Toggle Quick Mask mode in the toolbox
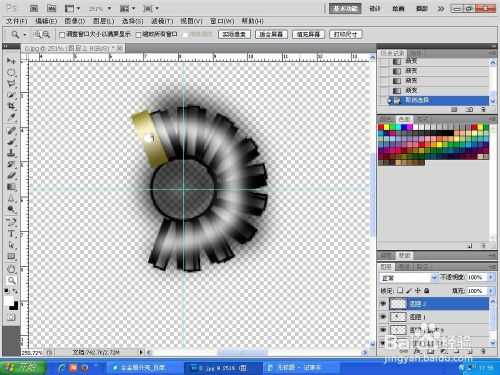Screen dimensions: 500x375 pos(11,317)
